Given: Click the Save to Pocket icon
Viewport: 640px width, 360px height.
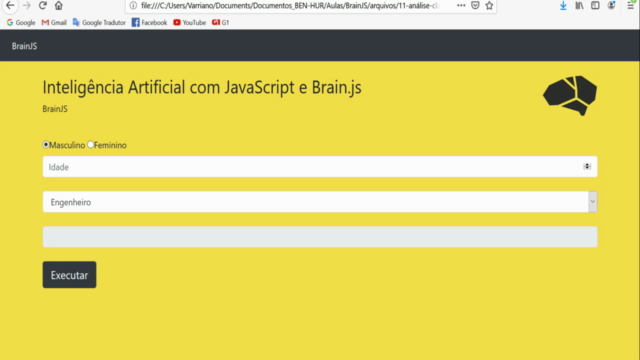Looking at the screenshot, I should point(475,5).
